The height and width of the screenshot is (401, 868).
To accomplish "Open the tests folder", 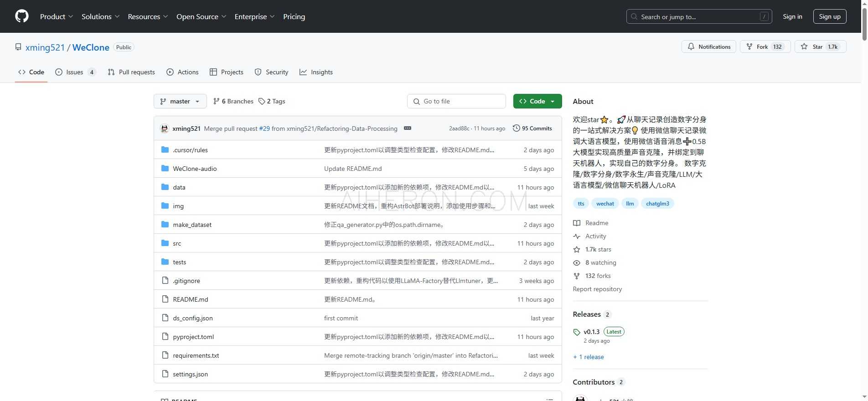I will [x=179, y=262].
